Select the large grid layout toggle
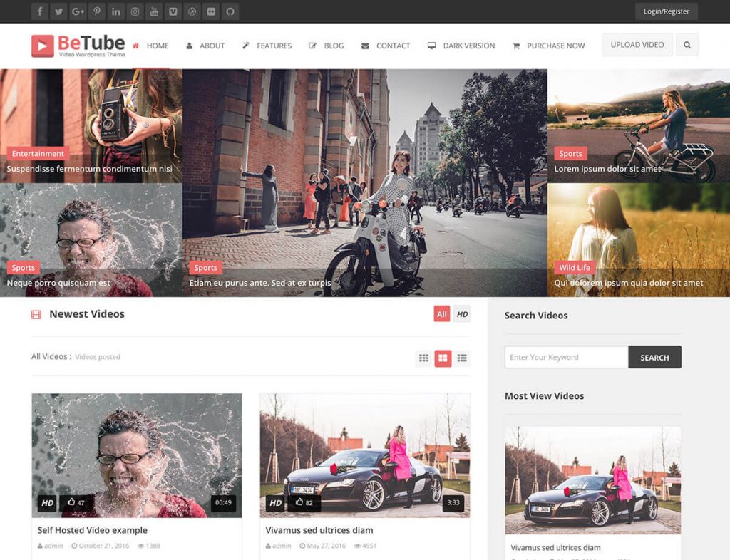 pos(443,358)
